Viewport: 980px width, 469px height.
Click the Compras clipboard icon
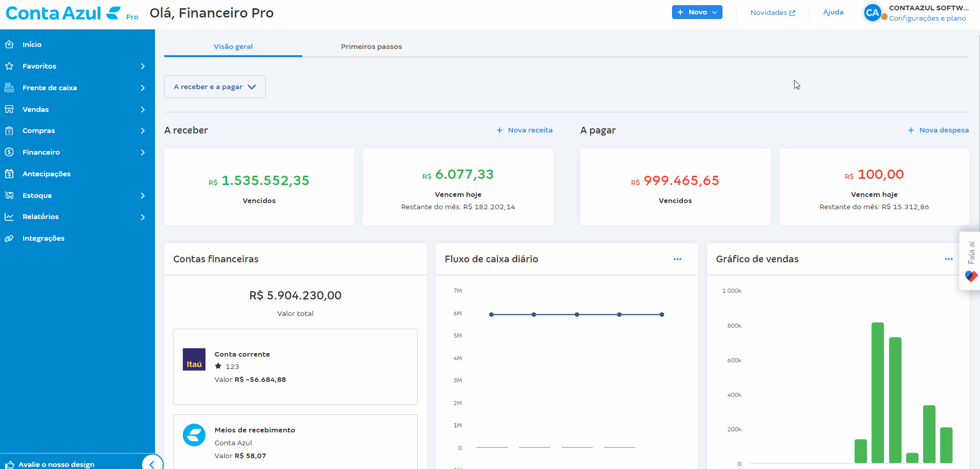(x=9, y=130)
